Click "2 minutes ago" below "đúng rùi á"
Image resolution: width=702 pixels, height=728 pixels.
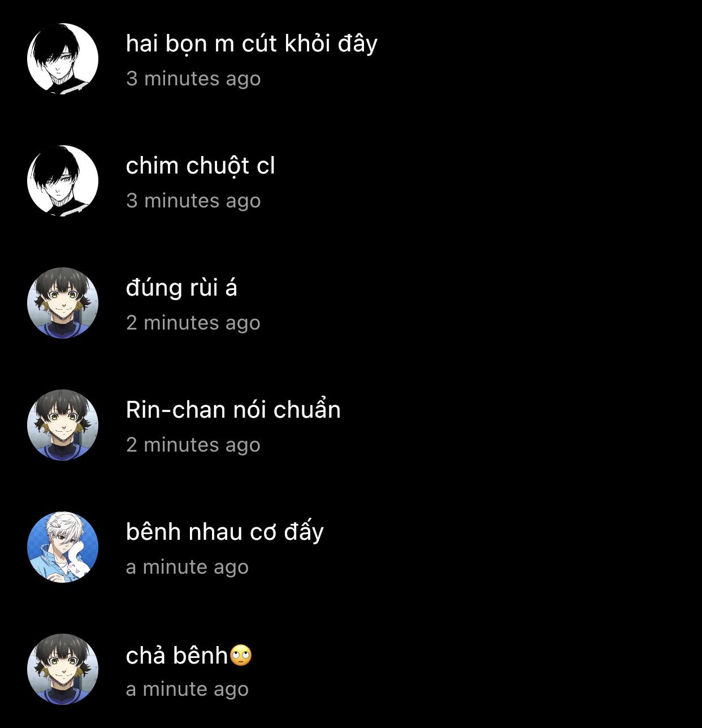193,323
